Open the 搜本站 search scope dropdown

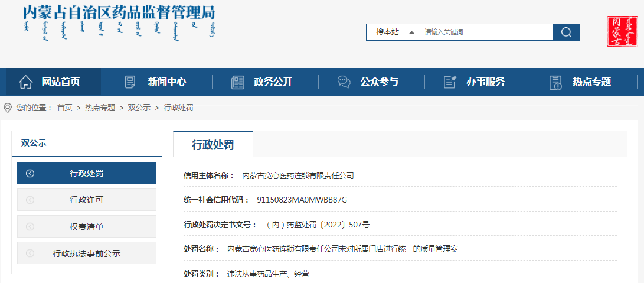click(x=395, y=32)
